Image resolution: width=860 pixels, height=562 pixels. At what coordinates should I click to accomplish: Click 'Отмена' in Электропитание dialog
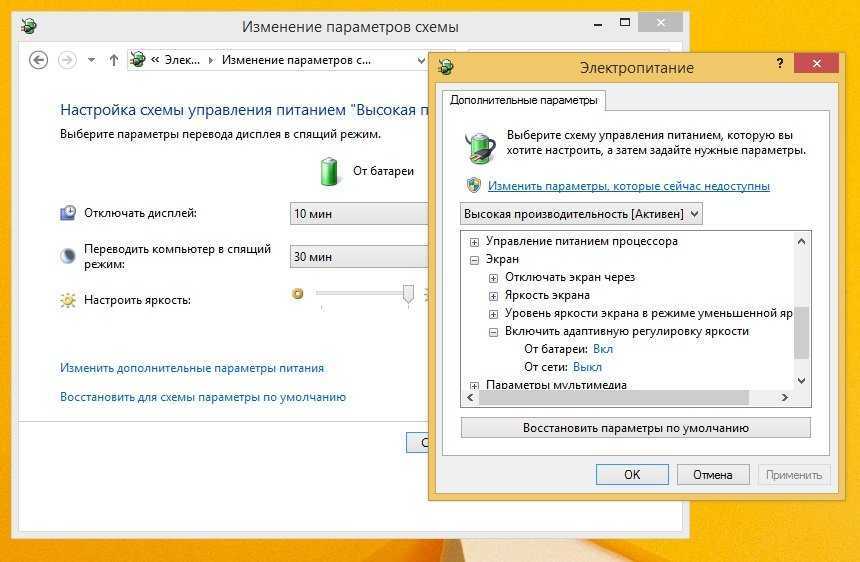click(713, 475)
